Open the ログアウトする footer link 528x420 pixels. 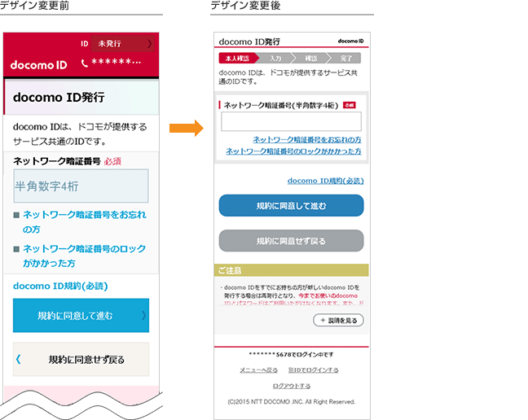(x=291, y=386)
